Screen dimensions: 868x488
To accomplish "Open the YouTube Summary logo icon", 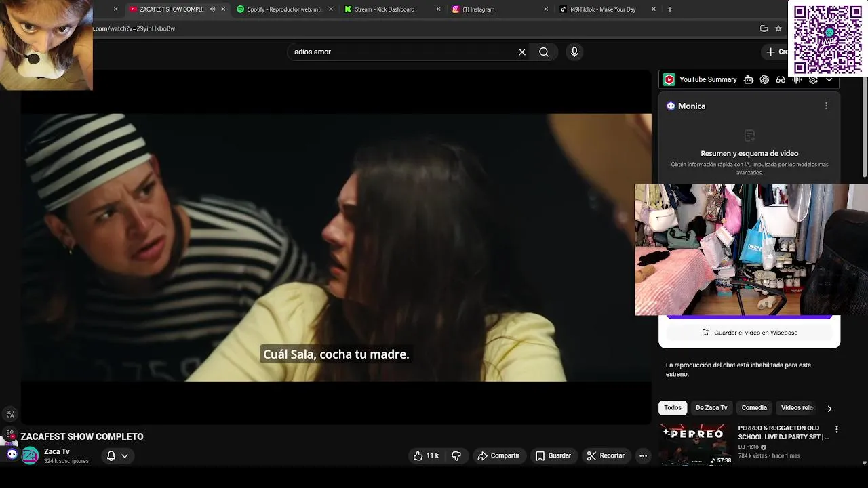I will [x=669, y=79].
